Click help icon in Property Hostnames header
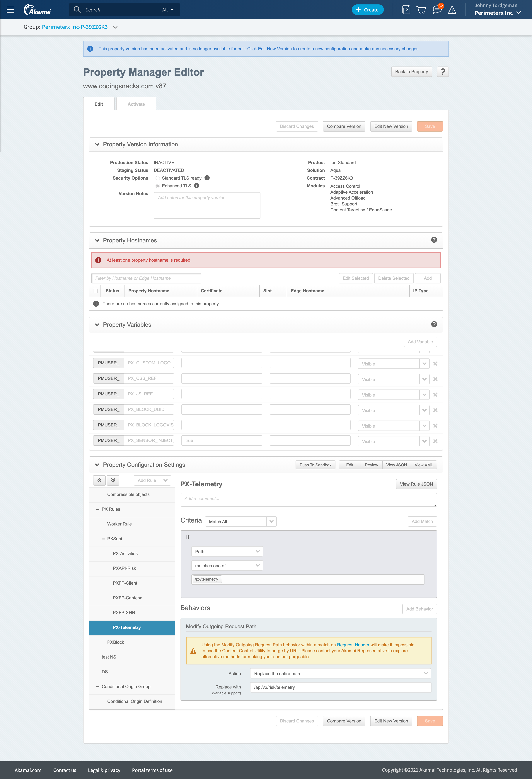Screen dimensions: 532x779 [x=434, y=240]
